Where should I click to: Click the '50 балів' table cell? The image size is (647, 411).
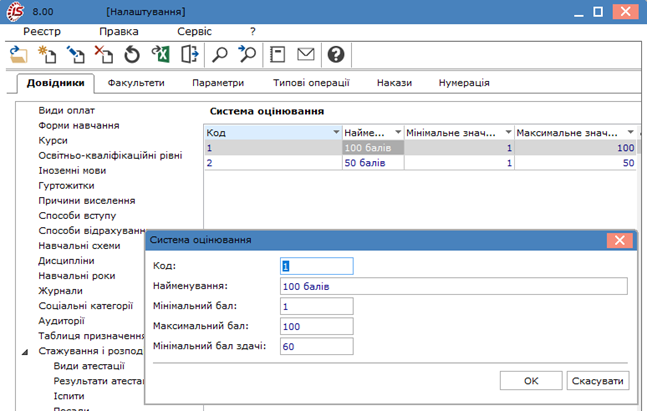click(373, 163)
